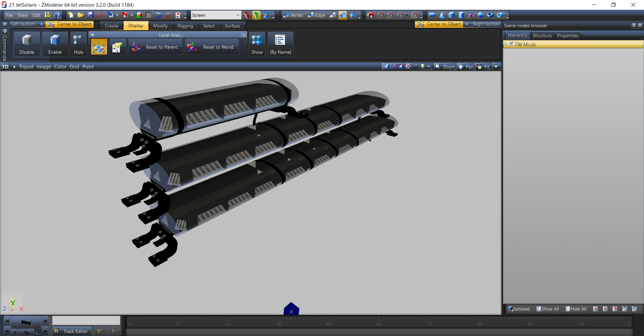Click the Open folder icon
The height and width of the screenshot is (336, 644).
(x=80, y=15)
